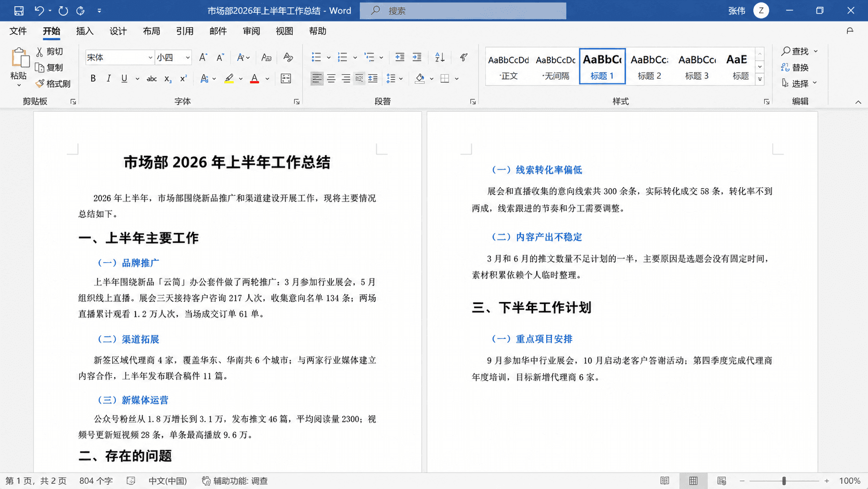Apply the 无间隔 style
The image size is (868, 489).
(x=555, y=67)
